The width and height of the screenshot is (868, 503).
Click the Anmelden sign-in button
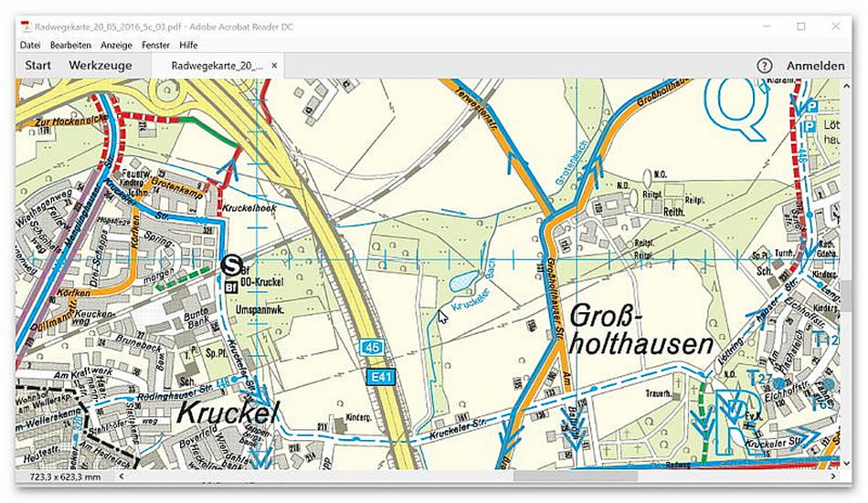pos(815,66)
